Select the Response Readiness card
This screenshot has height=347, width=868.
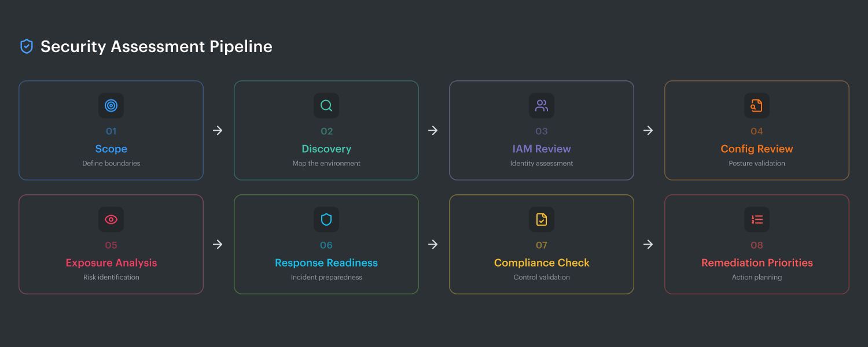coord(326,244)
